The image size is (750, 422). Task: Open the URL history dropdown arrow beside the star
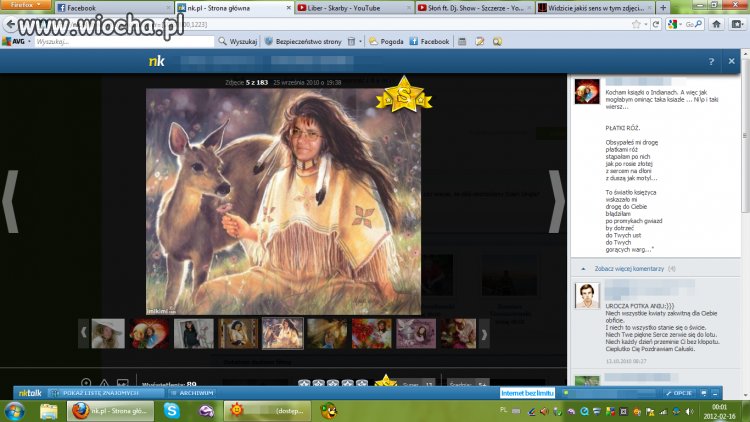645,24
